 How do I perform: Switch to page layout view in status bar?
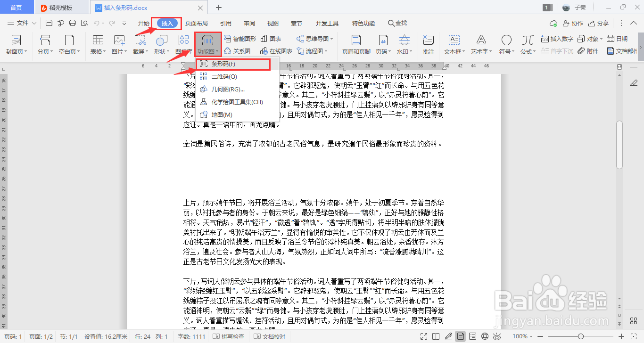click(460, 336)
